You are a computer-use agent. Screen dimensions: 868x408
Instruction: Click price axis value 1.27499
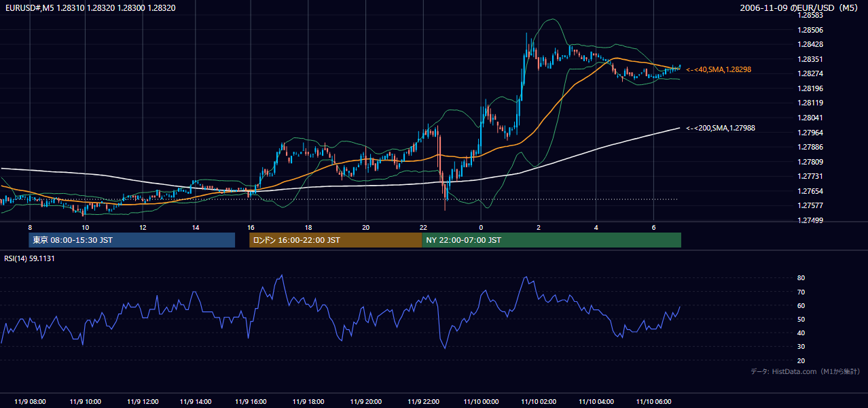click(x=810, y=220)
